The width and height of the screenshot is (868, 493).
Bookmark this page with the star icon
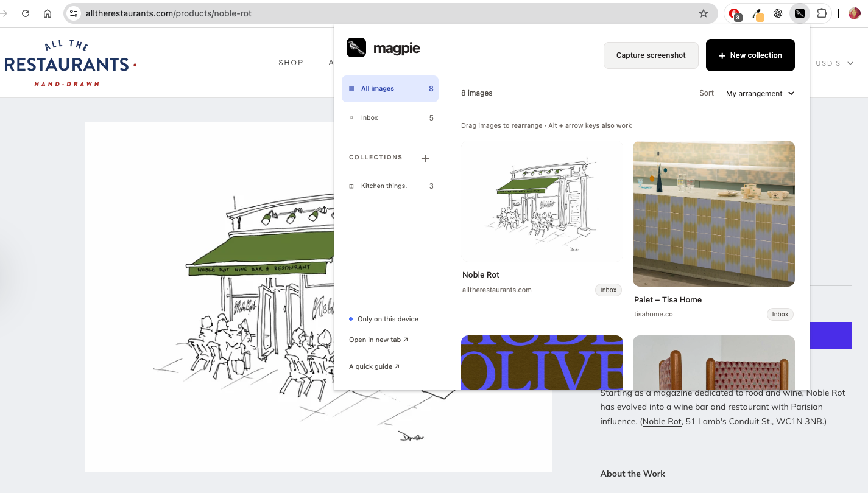(704, 13)
